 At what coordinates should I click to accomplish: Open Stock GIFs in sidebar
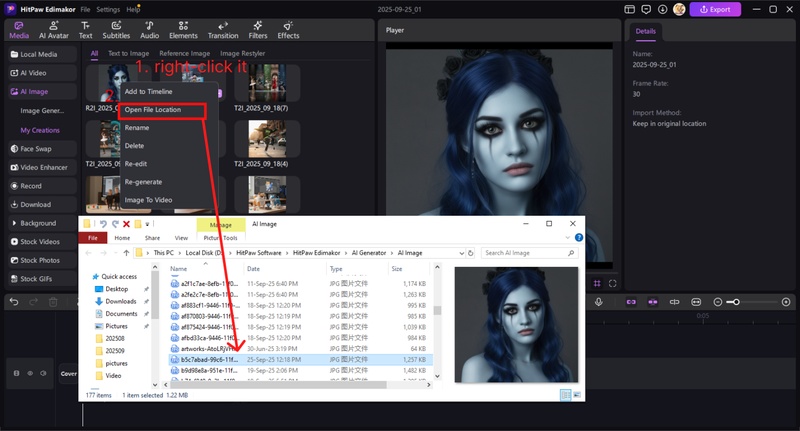point(42,279)
